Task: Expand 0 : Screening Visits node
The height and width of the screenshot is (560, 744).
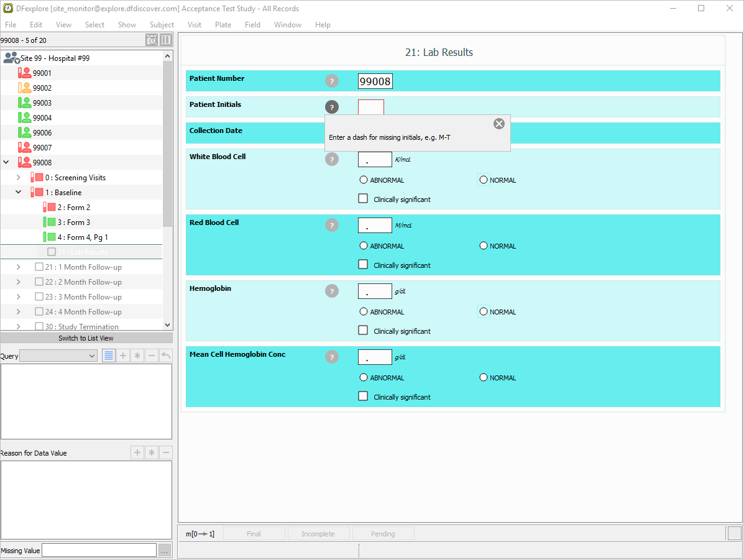Action: [x=19, y=178]
